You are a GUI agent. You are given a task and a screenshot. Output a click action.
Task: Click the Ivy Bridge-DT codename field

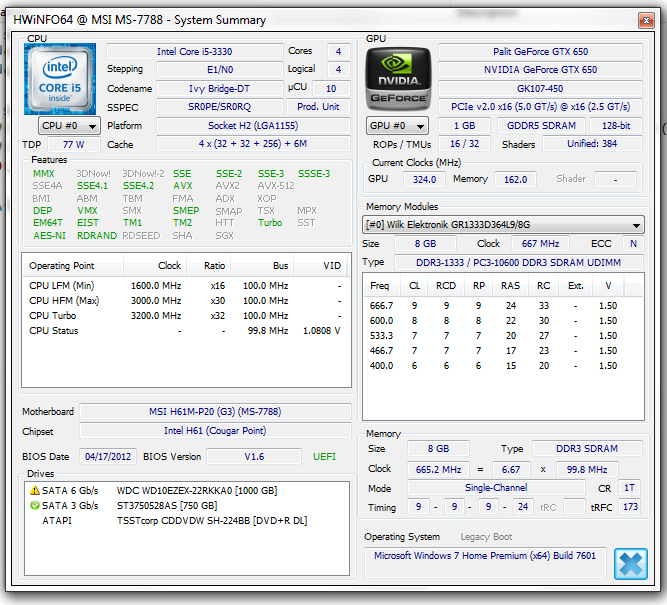coord(219,88)
